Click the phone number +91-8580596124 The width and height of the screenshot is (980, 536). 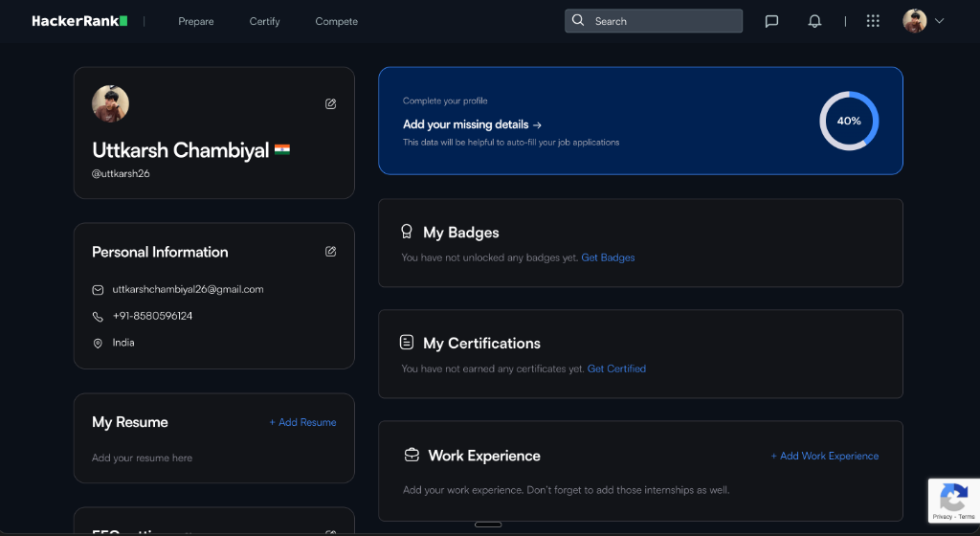pyautogui.click(x=152, y=316)
